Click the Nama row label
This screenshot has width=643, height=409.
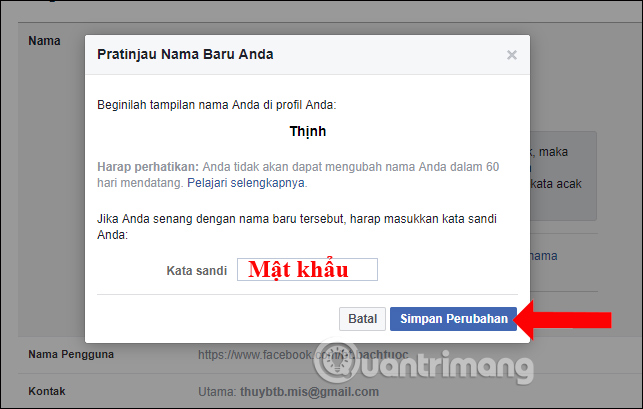click(x=44, y=41)
